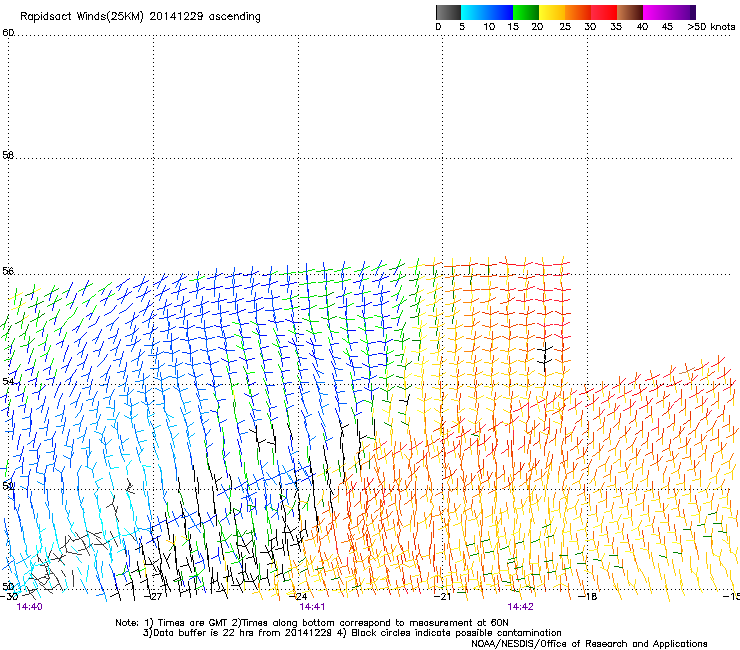The height and width of the screenshot is (650, 740).
Task: Click the latitude label '56'
Action: click(8, 271)
